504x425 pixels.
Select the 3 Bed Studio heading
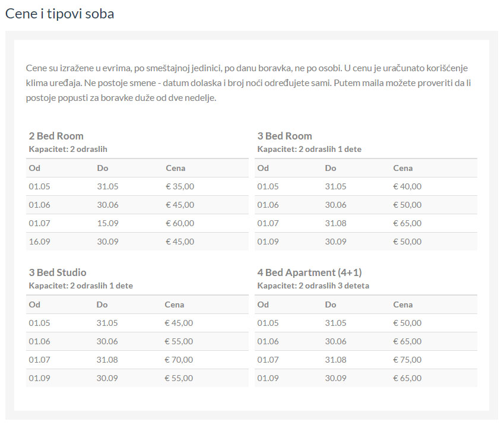point(58,272)
